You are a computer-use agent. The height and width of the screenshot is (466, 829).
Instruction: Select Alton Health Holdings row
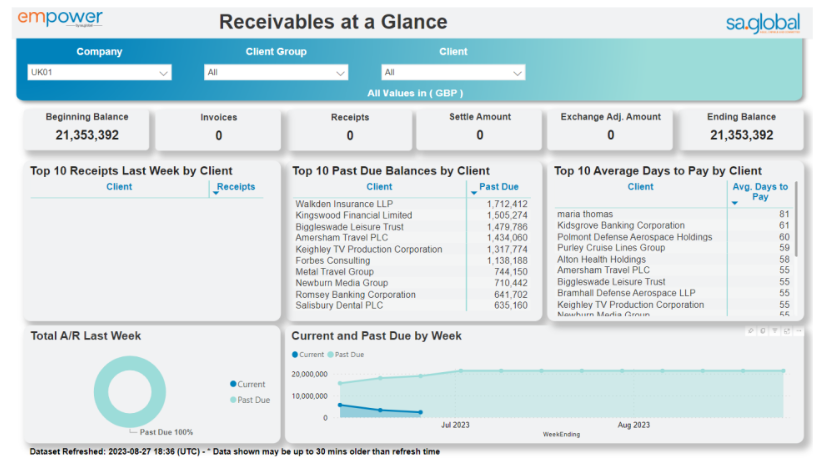pyautogui.click(x=673, y=259)
